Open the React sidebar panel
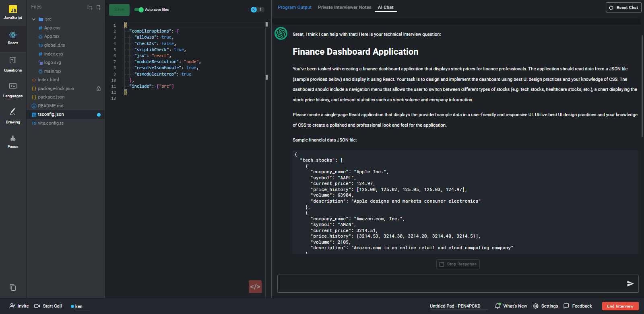The image size is (644, 314). [x=13, y=38]
